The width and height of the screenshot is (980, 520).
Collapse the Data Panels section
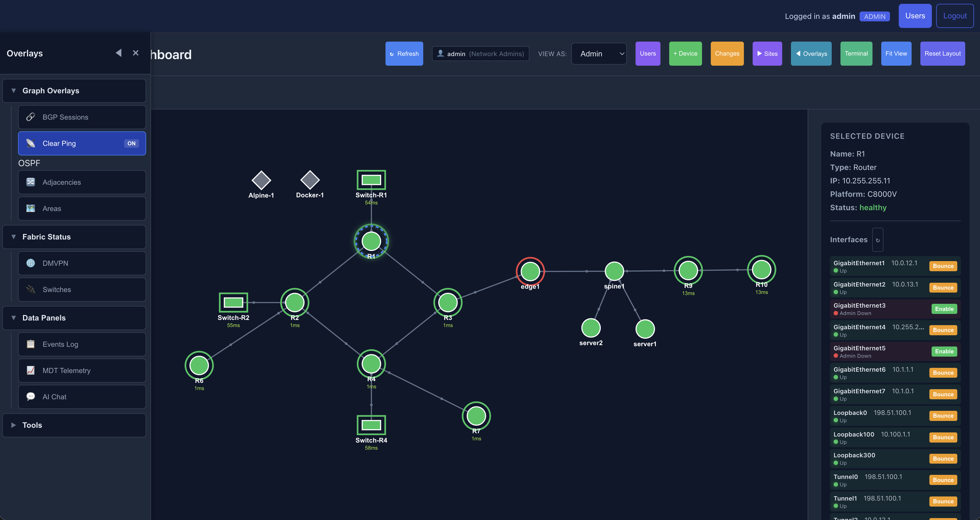(74, 318)
